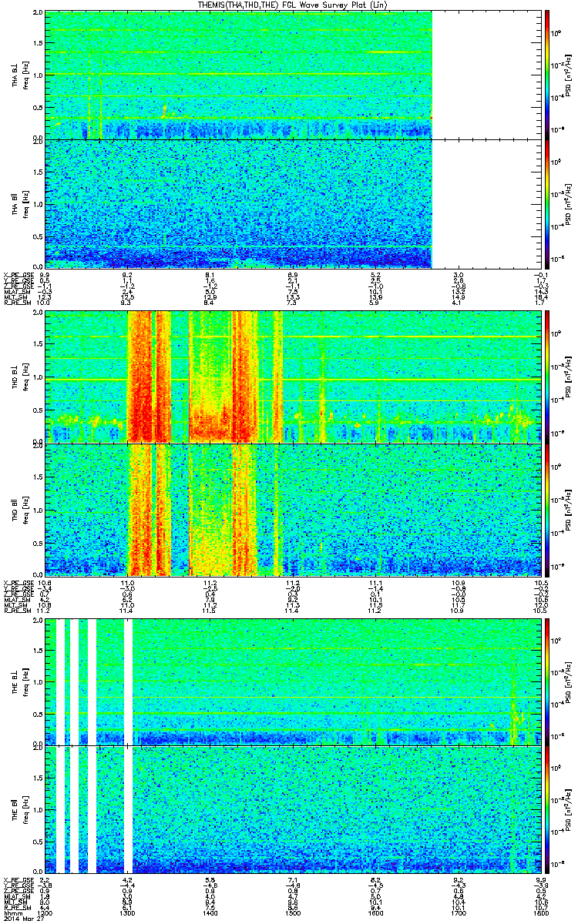Click the R_RE_SM row label under the THD panels
578x924 pixels.
coord(16,610)
